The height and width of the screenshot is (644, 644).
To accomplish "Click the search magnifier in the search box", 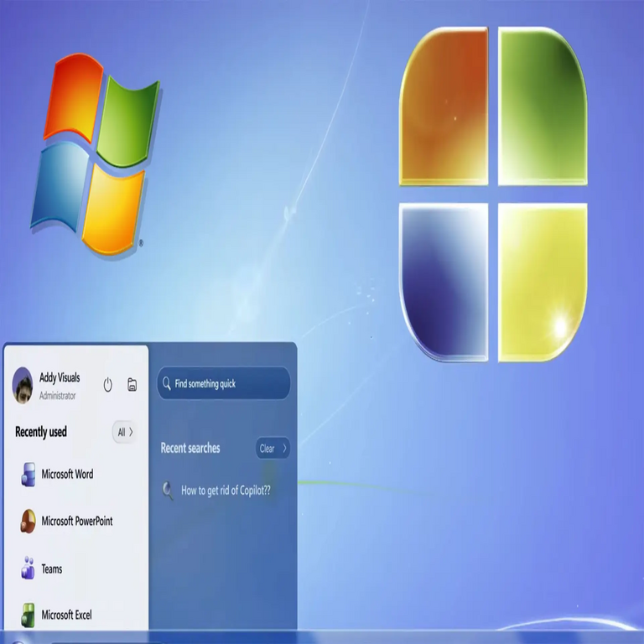I will [166, 383].
